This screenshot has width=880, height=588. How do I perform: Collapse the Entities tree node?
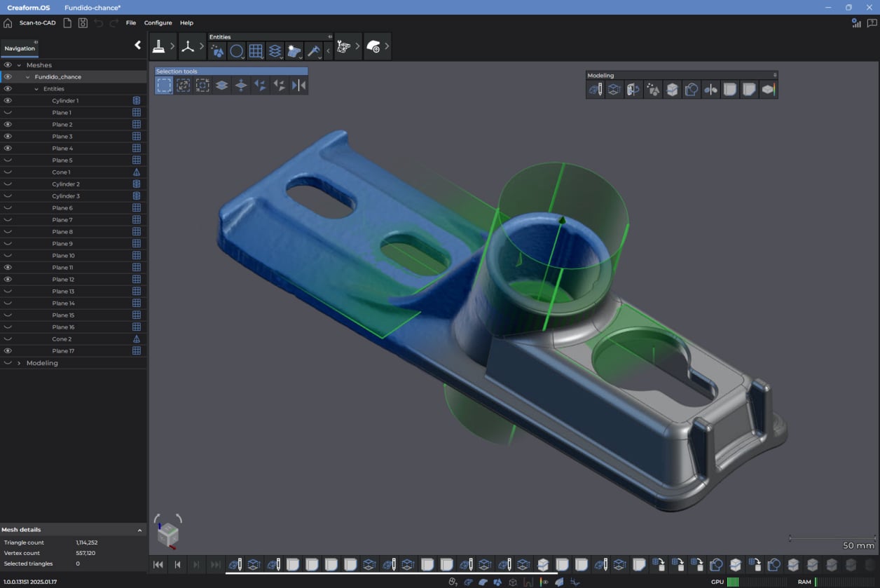tap(36, 89)
